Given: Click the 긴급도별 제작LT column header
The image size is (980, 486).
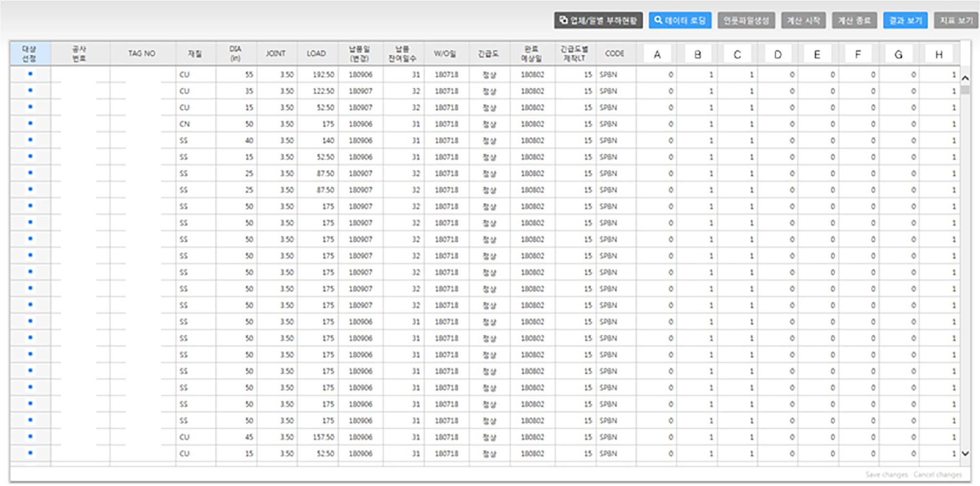Looking at the screenshot, I should (x=575, y=54).
